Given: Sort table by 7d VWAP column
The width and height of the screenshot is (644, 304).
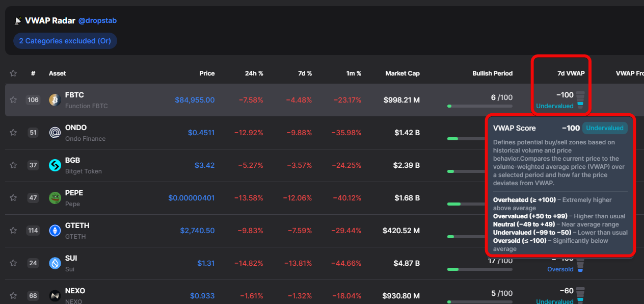Looking at the screenshot, I should pyautogui.click(x=571, y=73).
